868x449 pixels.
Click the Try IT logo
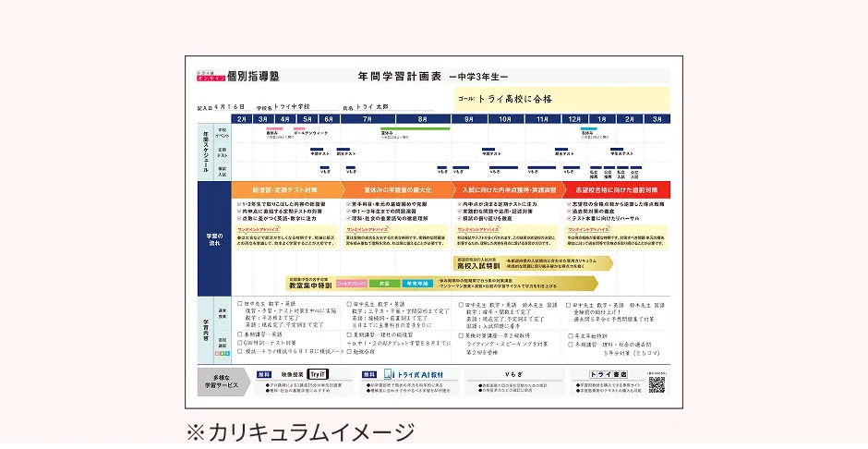pos(319,374)
